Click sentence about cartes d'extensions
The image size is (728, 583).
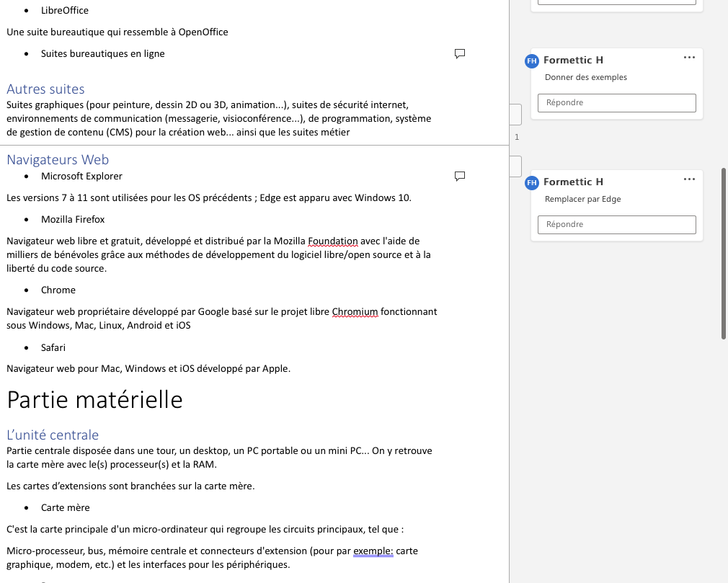130,486
